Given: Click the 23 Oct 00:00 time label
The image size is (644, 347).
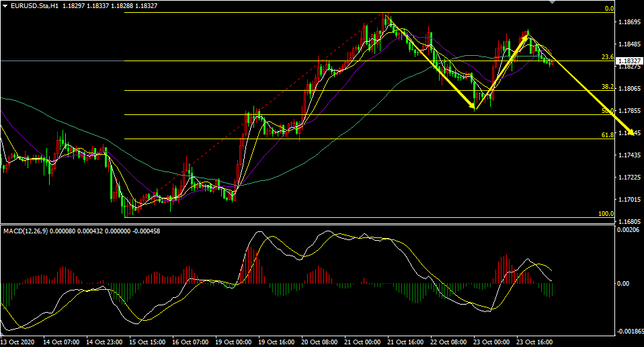Looking at the screenshot, I should click(x=492, y=342).
